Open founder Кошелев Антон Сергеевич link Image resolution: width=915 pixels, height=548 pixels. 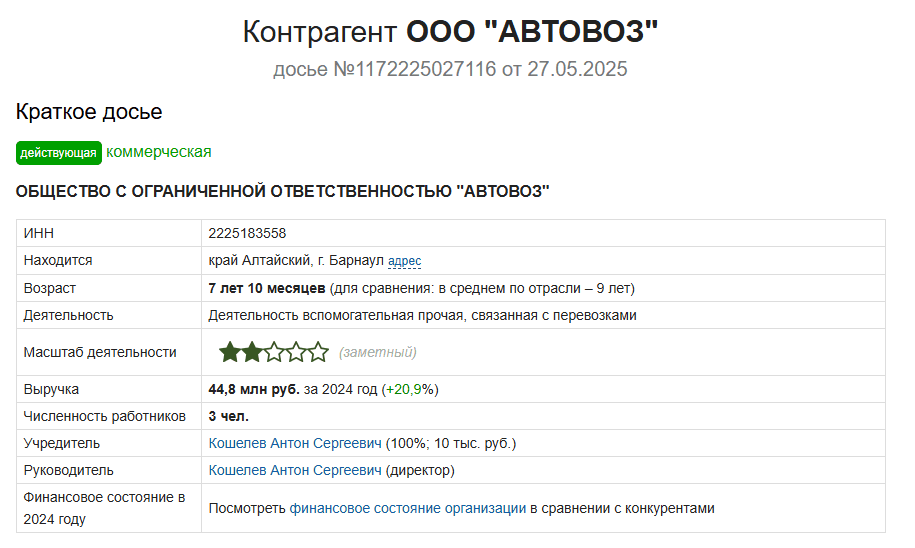tap(295, 444)
